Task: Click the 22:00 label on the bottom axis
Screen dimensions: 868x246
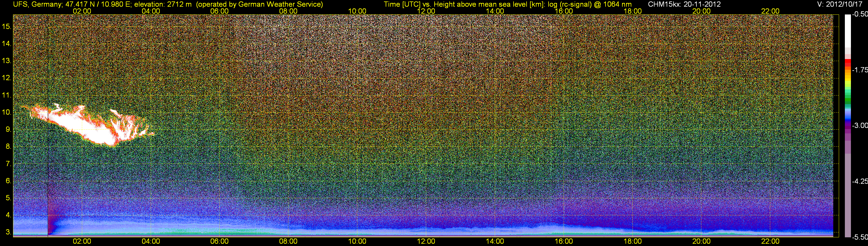Action: pos(770,241)
